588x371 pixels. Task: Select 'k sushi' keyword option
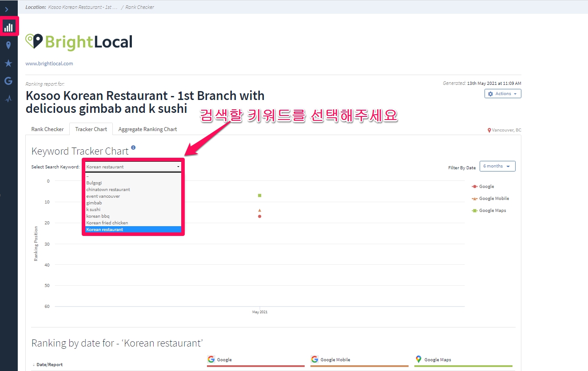coord(133,209)
